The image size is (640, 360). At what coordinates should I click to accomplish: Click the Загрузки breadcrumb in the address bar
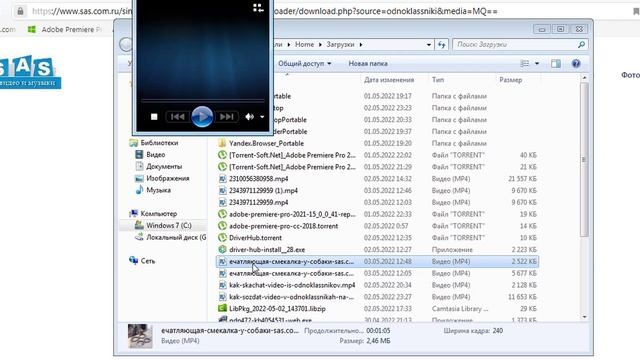(340, 44)
